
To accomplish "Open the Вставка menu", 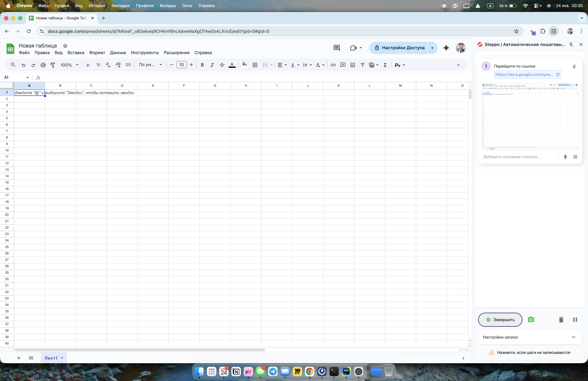I will pyautogui.click(x=76, y=53).
